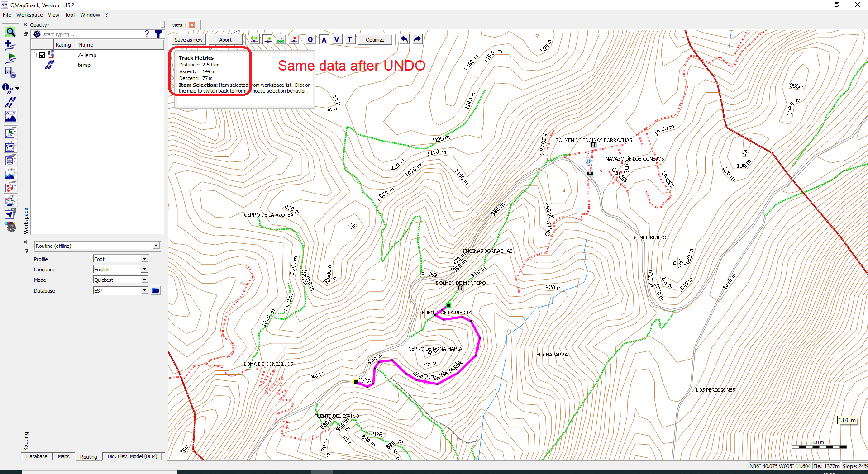Screen dimensions: 868x474
Task: Select the magnifier map zoom tool
Action: click(x=10, y=32)
